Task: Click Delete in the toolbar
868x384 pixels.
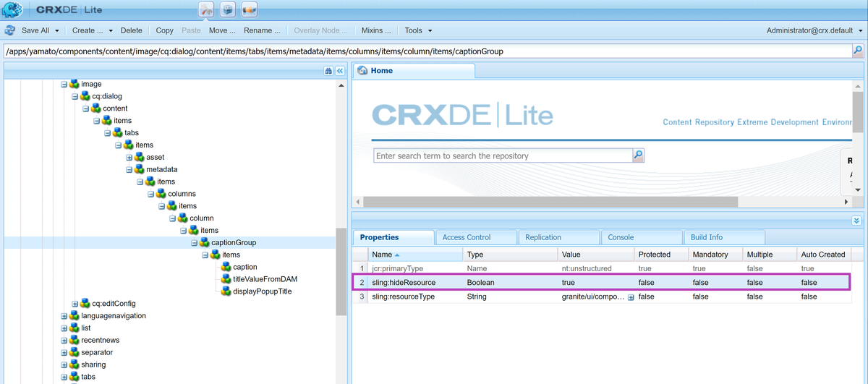Action: 132,30
